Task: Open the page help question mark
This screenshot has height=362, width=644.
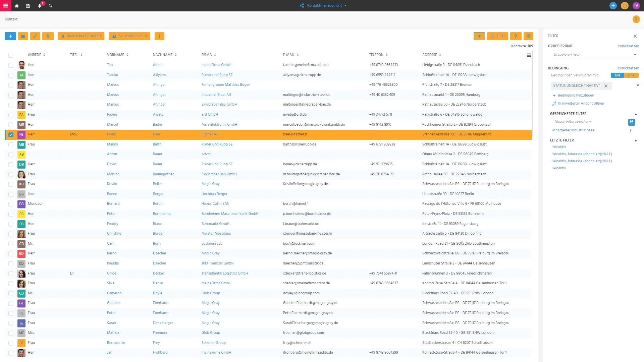Action: tap(636, 19)
